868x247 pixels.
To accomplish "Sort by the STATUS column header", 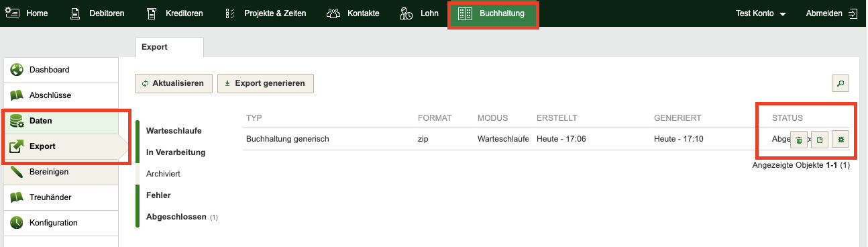I will pos(788,118).
